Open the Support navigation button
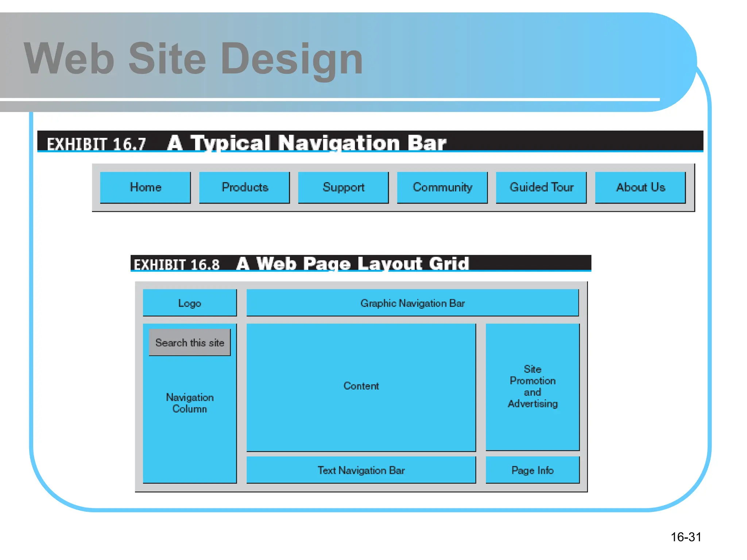Image resolution: width=747 pixels, height=560 pixels. point(343,187)
